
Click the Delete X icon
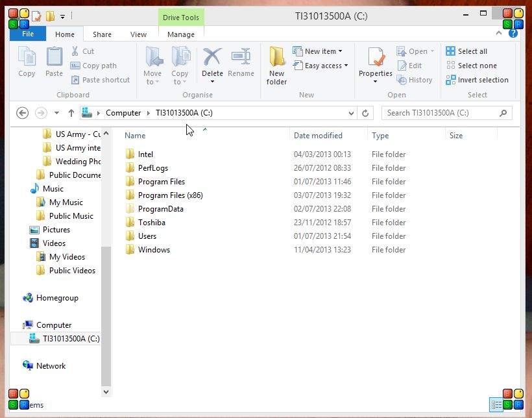(x=212, y=57)
